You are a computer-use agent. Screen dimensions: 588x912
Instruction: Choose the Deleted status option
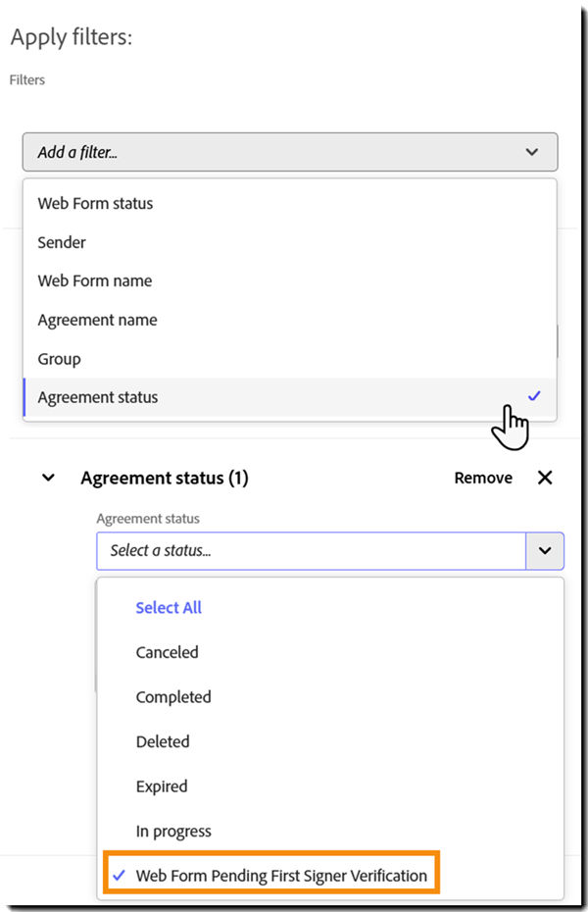point(163,742)
